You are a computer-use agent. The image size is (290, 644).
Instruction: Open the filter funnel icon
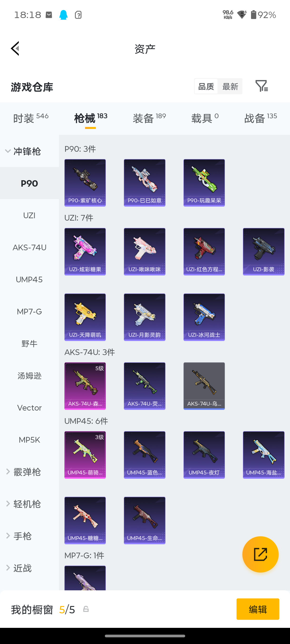point(261,86)
